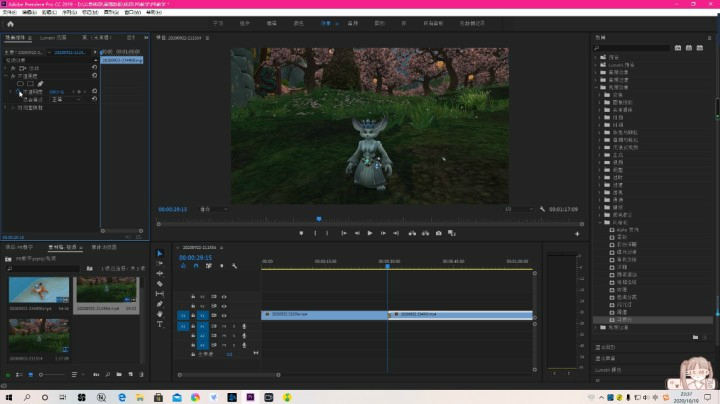Hide track V3 output eye

click(224, 297)
